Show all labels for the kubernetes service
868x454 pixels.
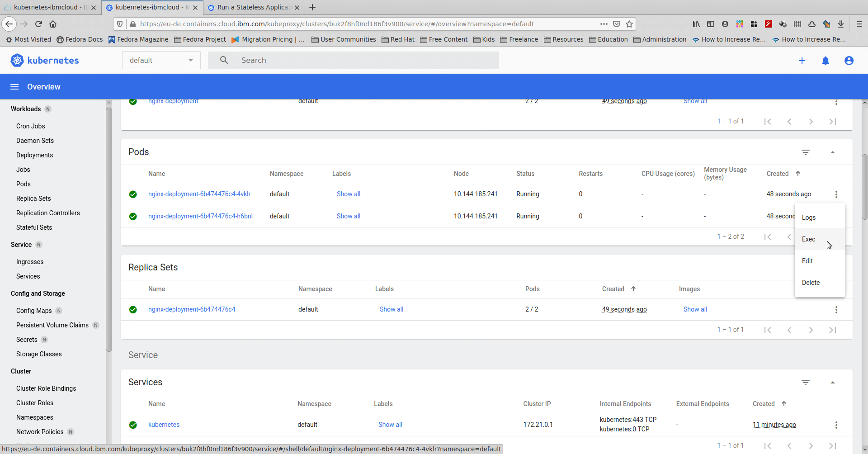[390, 425]
